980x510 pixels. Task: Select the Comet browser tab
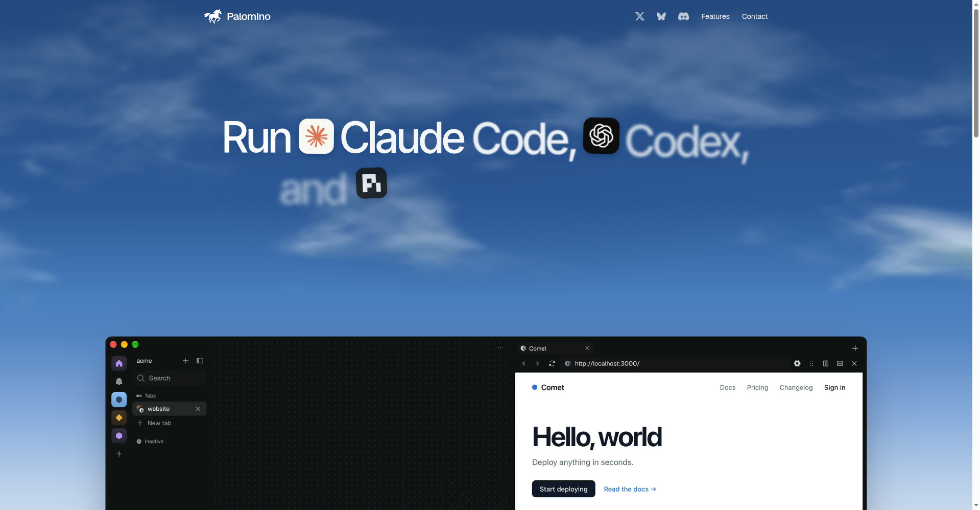pyautogui.click(x=556, y=349)
